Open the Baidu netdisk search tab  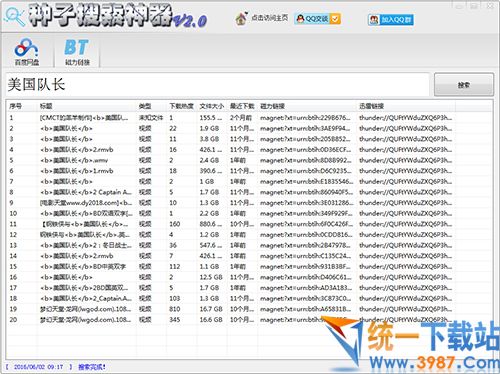27,52
